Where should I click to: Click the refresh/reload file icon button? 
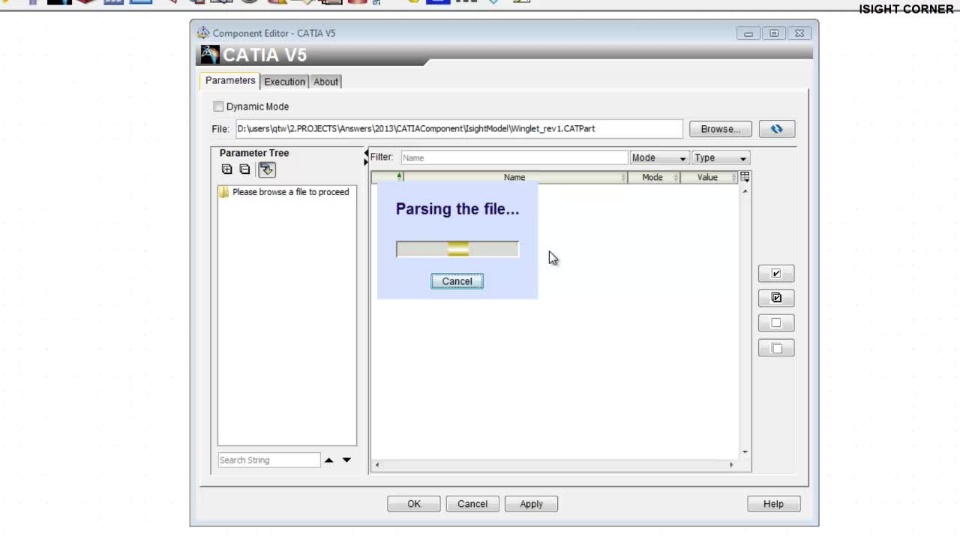point(776,129)
